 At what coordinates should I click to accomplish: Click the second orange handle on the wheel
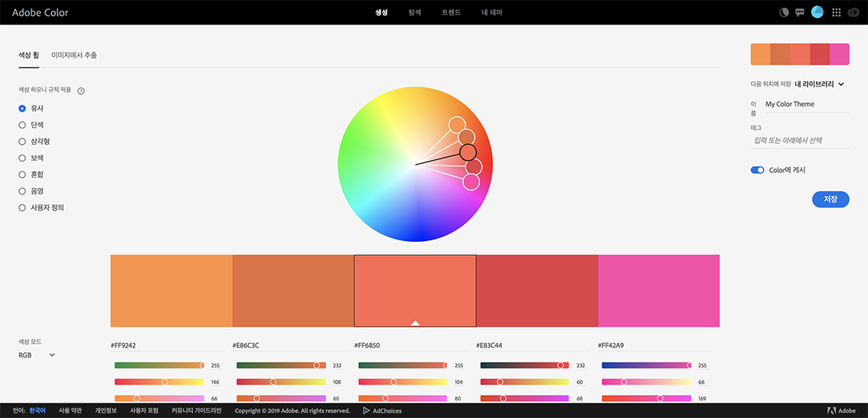467,137
